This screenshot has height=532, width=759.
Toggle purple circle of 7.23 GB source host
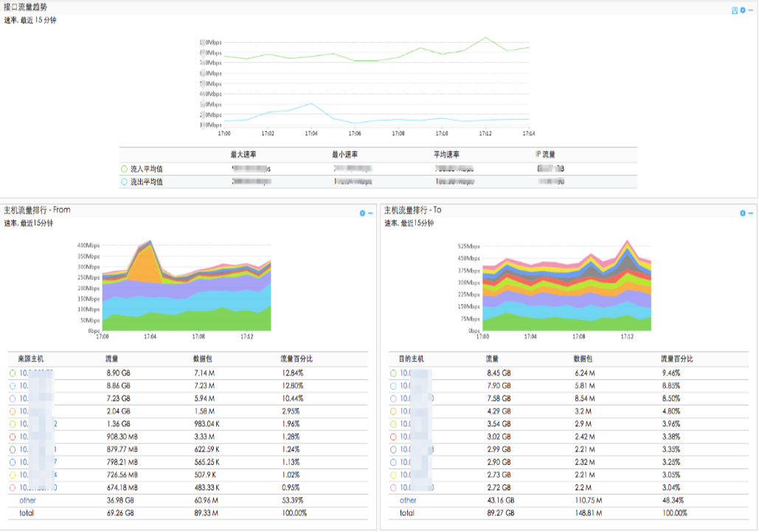[x=13, y=398]
